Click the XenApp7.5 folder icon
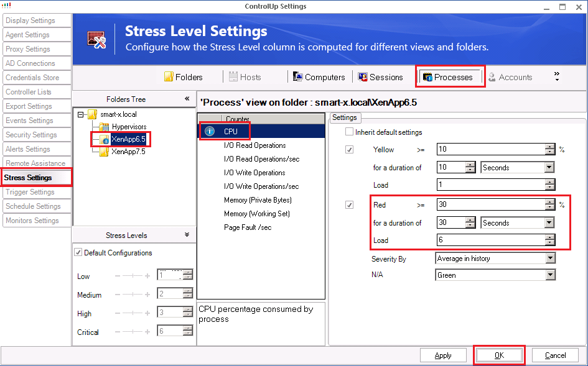Screen dimensions: 588x366 tap(104, 152)
